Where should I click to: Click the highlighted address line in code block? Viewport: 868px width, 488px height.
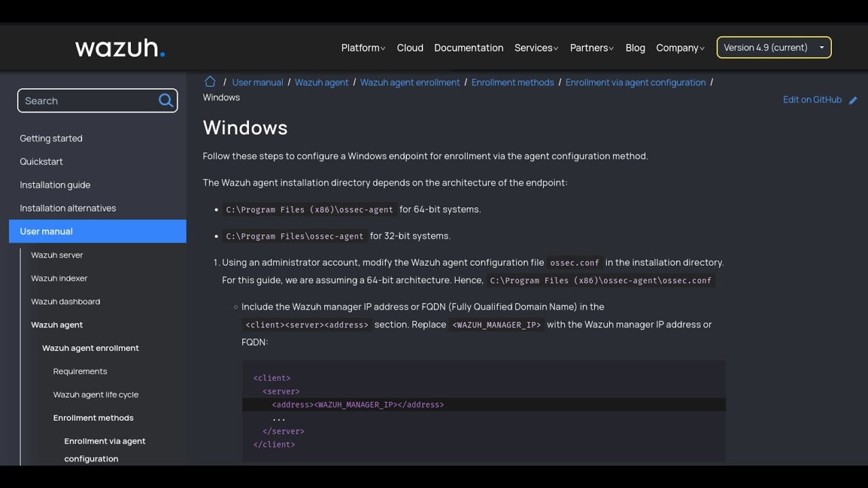pyautogui.click(x=484, y=405)
